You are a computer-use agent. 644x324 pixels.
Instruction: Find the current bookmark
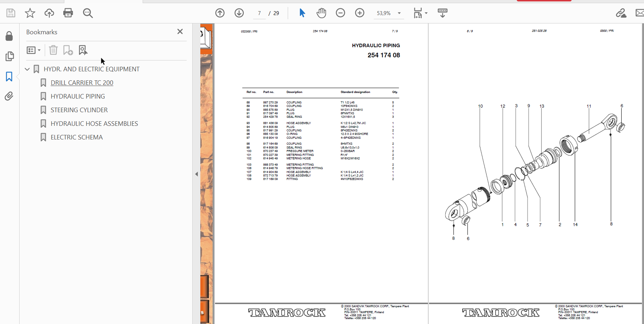pyautogui.click(x=83, y=50)
